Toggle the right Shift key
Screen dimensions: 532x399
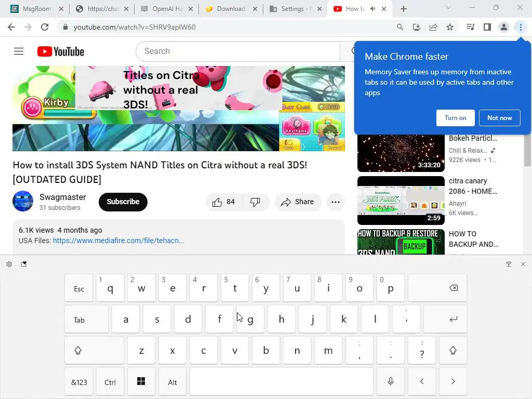pyautogui.click(x=453, y=351)
